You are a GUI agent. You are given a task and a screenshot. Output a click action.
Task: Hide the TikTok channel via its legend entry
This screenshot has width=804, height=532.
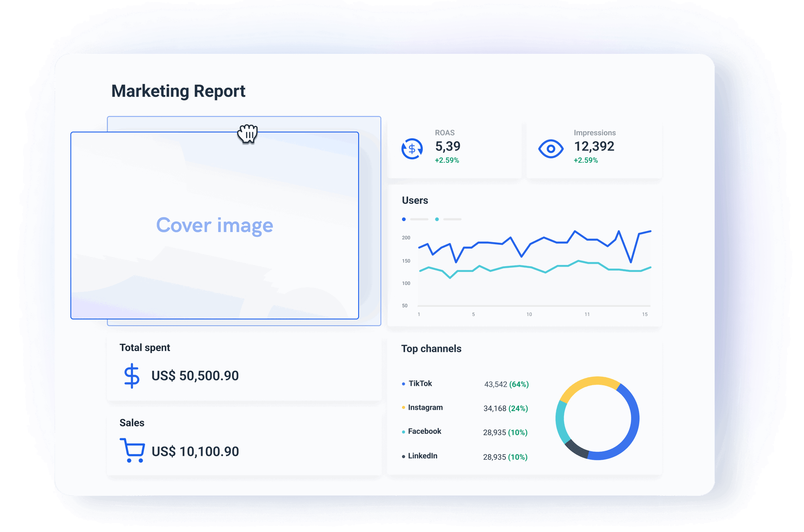[420, 384]
